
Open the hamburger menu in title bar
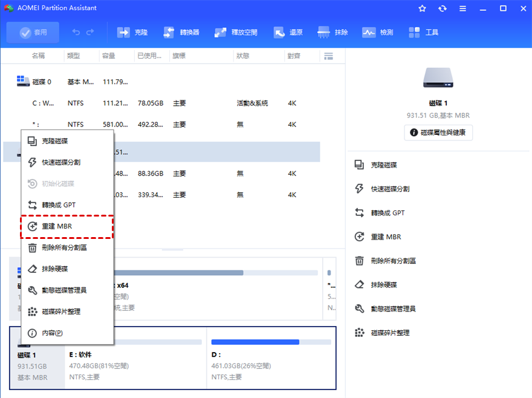tap(463, 9)
